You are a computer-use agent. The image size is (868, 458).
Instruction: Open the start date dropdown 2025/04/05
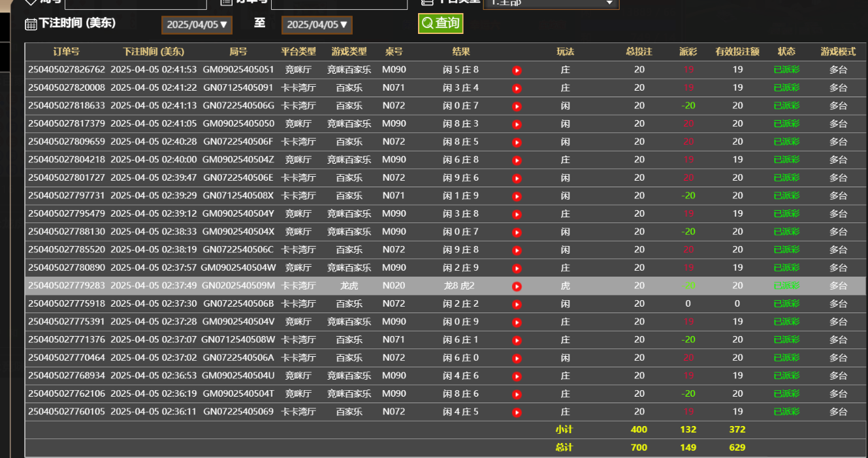pyautogui.click(x=197, y=25)
